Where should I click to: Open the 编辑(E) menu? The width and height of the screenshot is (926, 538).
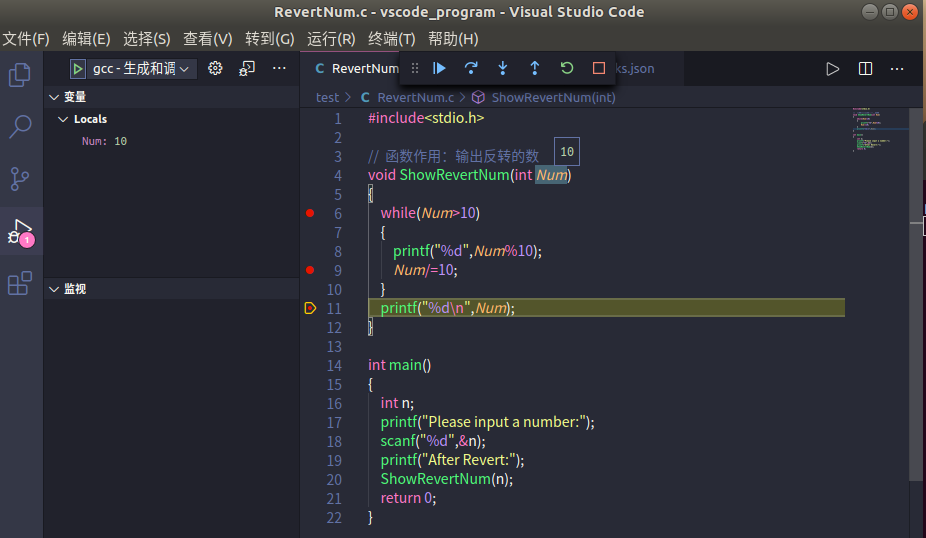click(x=86, y=39)
